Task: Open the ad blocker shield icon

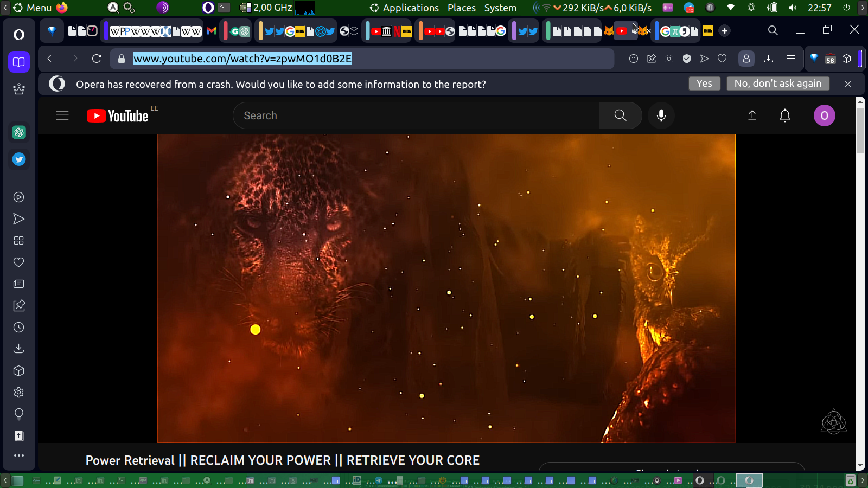Action: (687, 59)
